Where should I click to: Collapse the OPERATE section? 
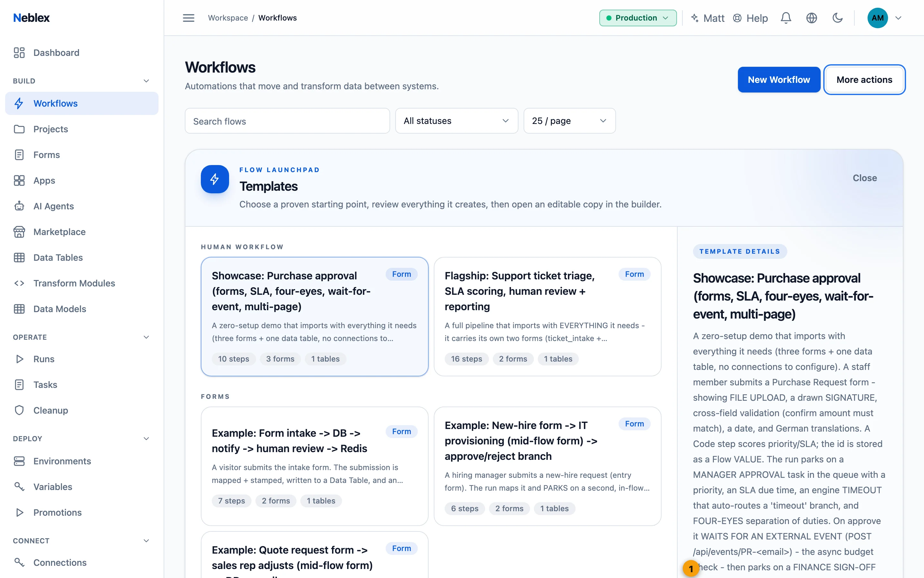(146, 337)
